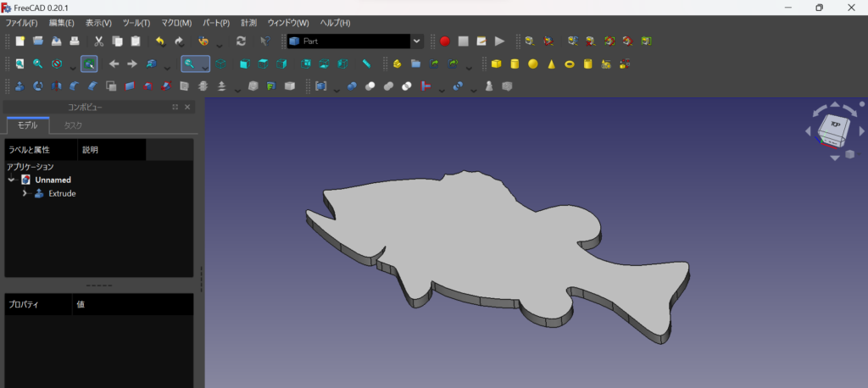Click the Print icon

tap(75, 41)
